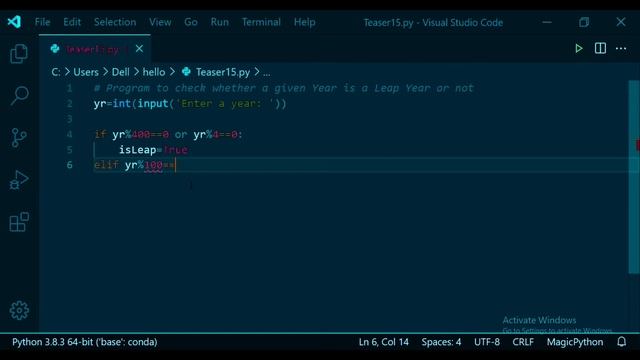The image size is (640, 360).
Task: Minimize the Visual Studio Code window
Action: [x=547, y=22]
